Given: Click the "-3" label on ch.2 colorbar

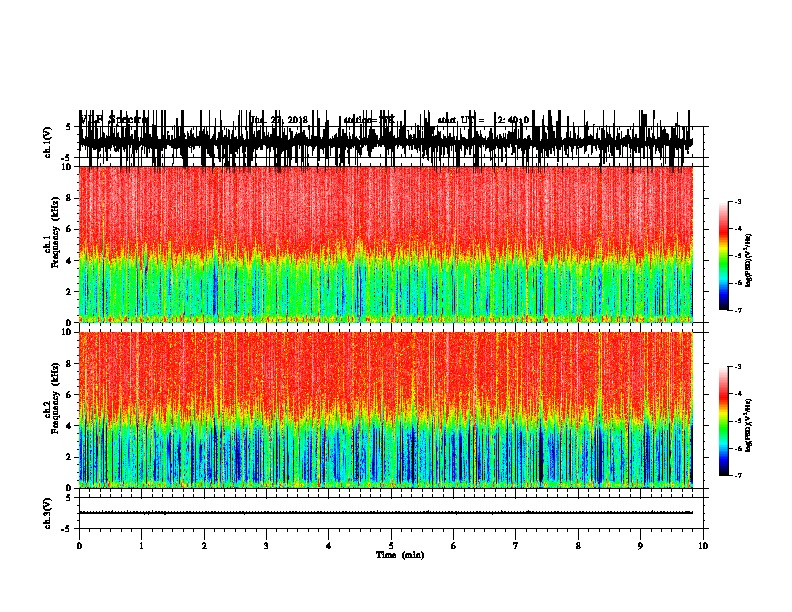Looking at the screenshot, I should [737, 367].
